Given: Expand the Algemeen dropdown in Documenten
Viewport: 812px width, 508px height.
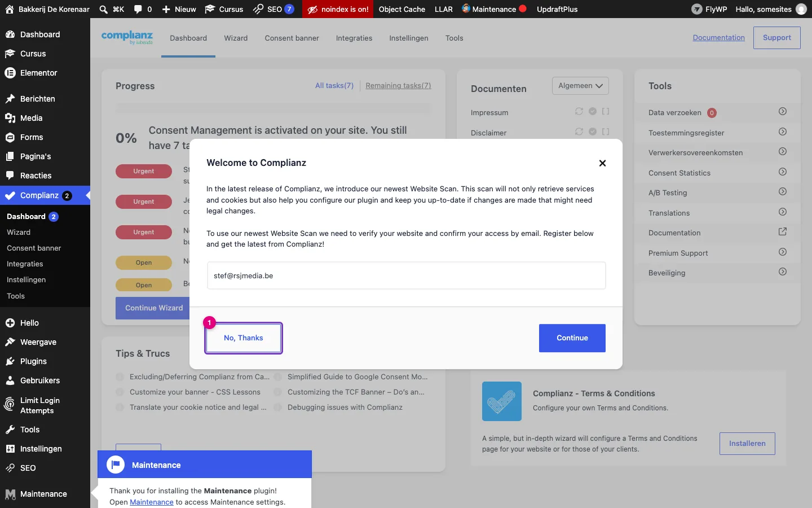Looking at the screenshot, I should [580, 86].
